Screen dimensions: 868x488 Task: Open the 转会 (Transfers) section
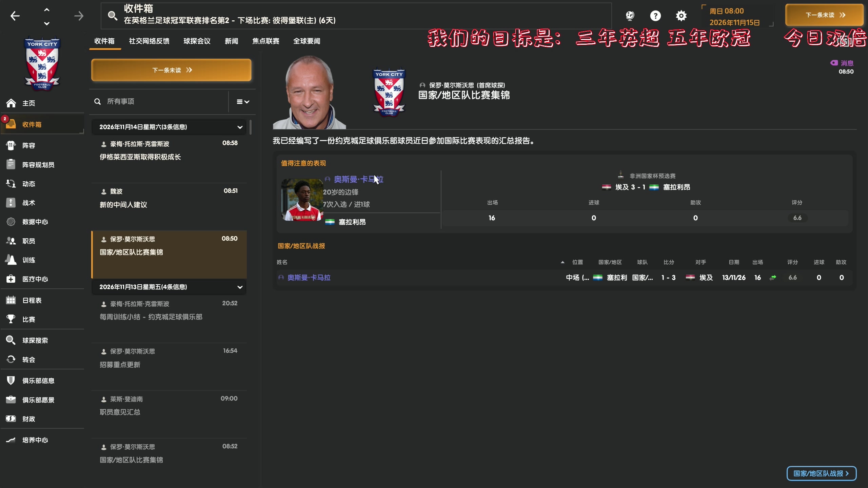point(28,360)
